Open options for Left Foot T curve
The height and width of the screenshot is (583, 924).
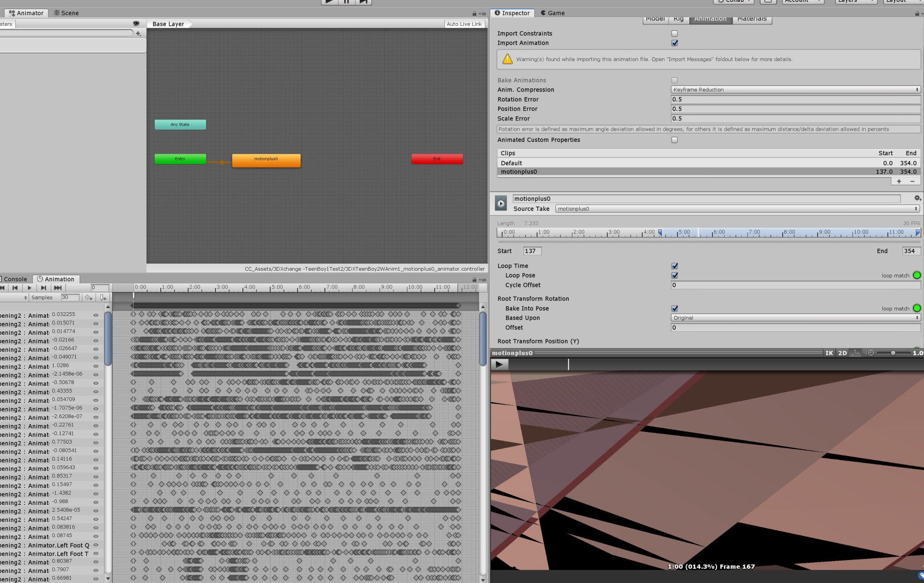click(x=96, y=553)
